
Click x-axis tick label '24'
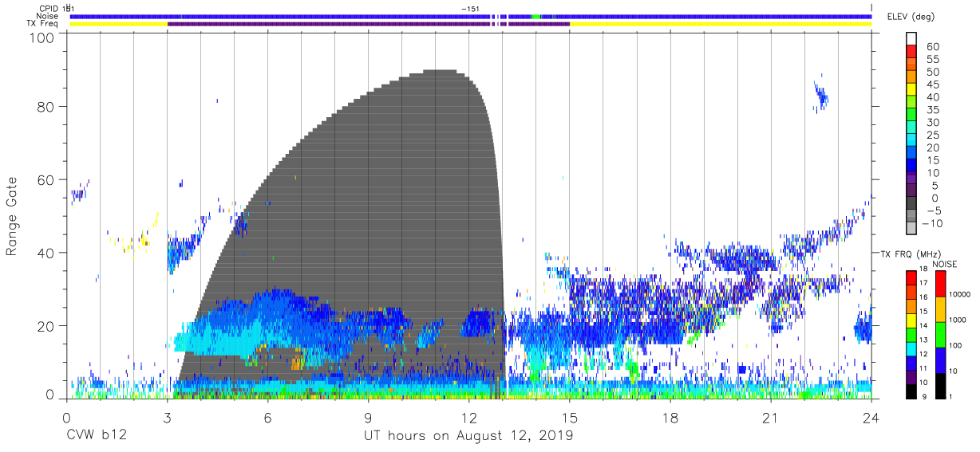[x=871, y=418]
